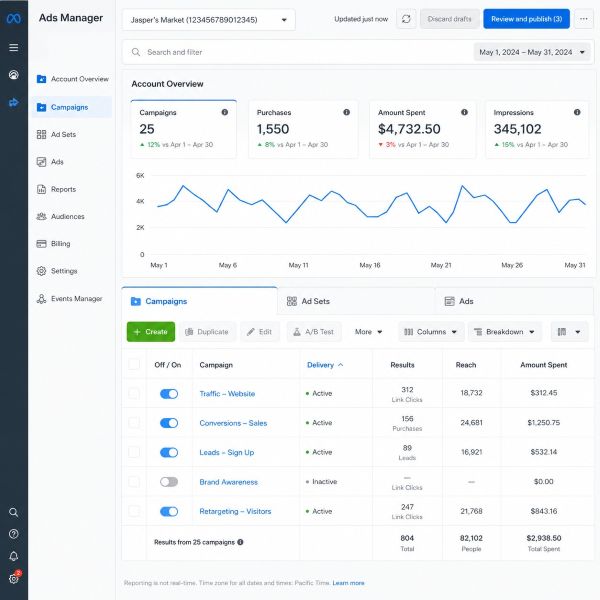Image resolution: width=600 pixels, height=600 pixels.
Task: Open the May 1 – May 31 date range dropdown
Action: click(x=532, y=52)
